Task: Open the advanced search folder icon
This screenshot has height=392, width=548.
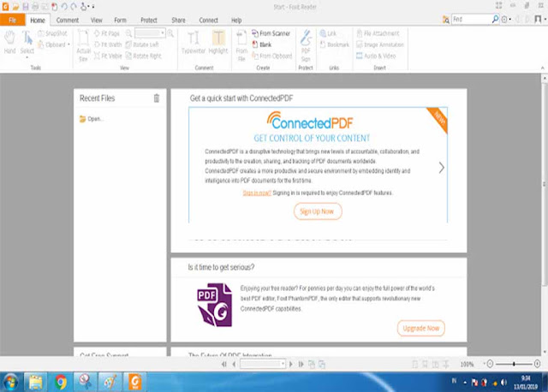Action: coord(446,20)
